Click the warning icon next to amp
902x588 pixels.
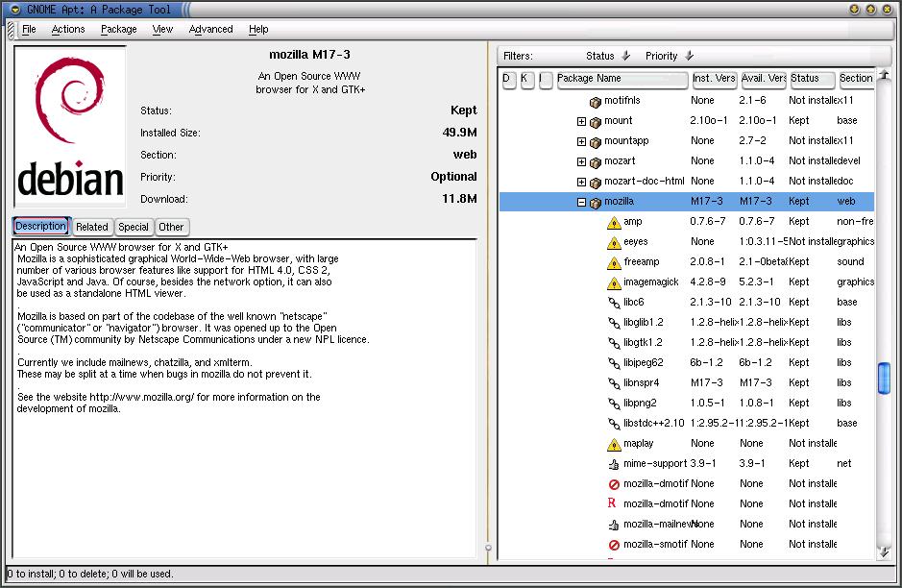click(614, 221)
